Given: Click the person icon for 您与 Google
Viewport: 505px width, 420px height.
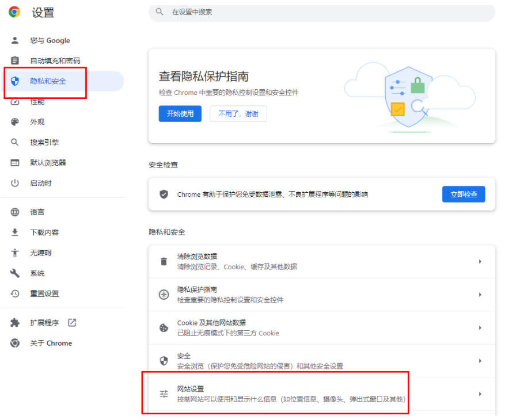Looking at the screenshot, I should [15, 40].
